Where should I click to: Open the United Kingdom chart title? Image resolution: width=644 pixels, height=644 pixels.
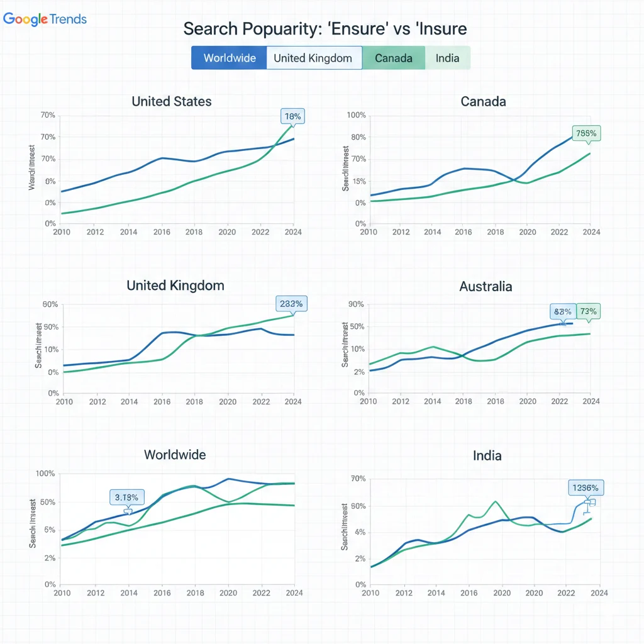coord(175,286)
